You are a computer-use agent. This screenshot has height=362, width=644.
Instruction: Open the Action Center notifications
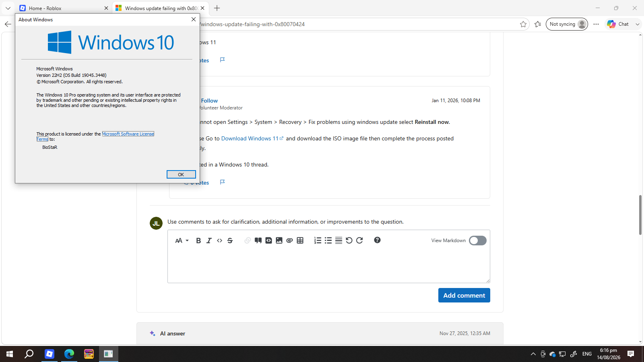coord(631,354)
